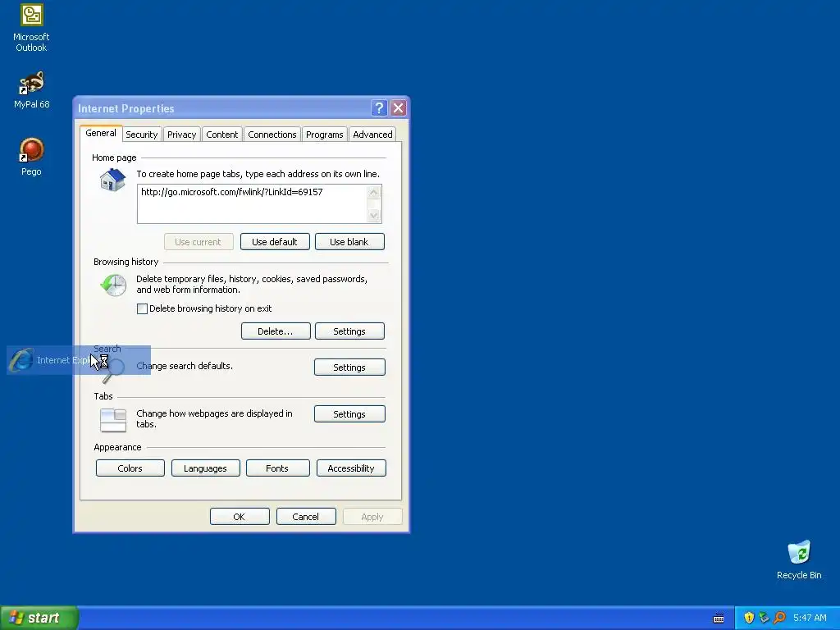Open Search defaults Settings button
Screen dimensions: 840x630
tap(349, 367)
